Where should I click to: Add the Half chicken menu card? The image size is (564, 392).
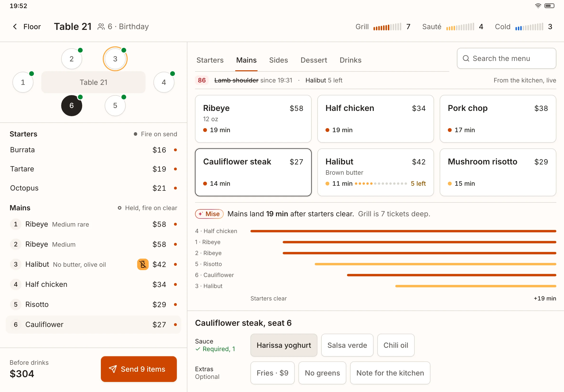[375, 119]
